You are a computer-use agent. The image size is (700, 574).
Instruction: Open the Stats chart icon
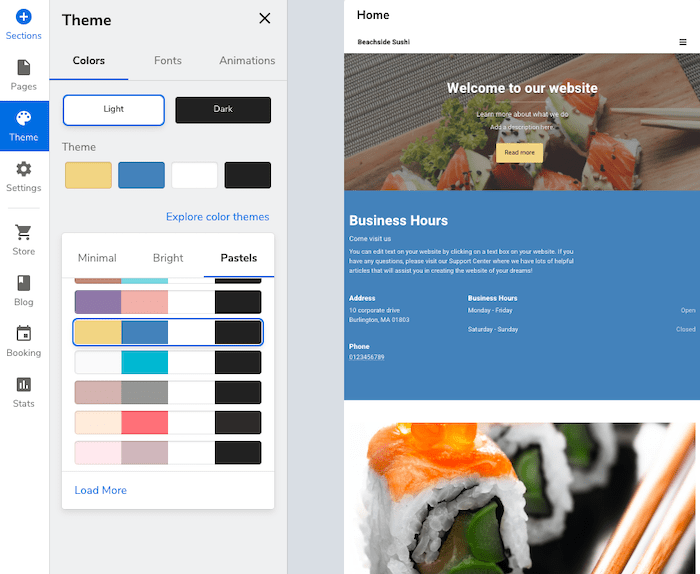[x=24, y=384]
